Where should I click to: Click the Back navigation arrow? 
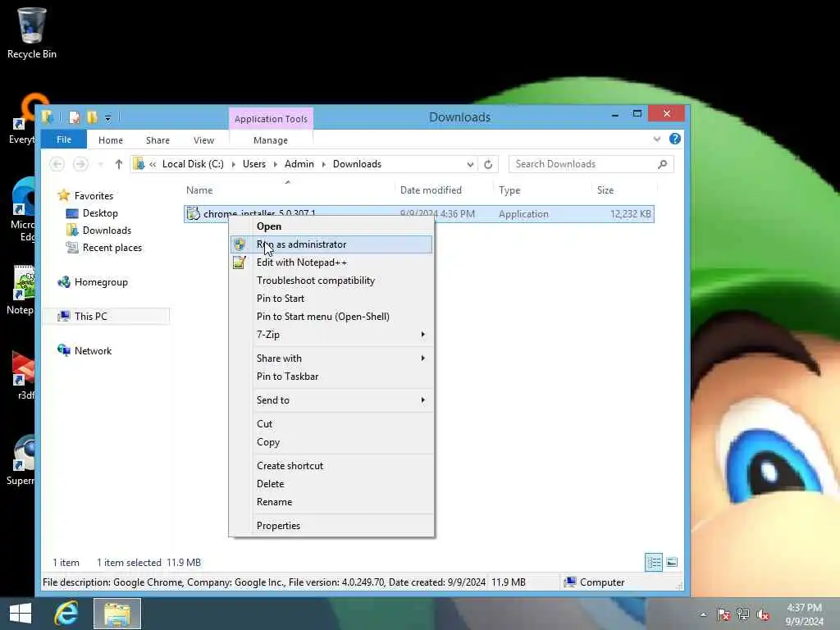click(x=57, y=164)
